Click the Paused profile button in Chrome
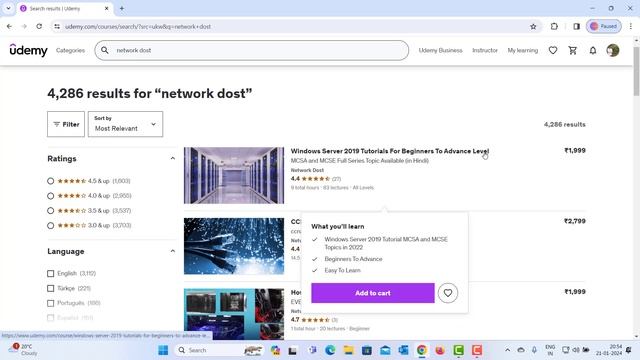 coord(604,27)
